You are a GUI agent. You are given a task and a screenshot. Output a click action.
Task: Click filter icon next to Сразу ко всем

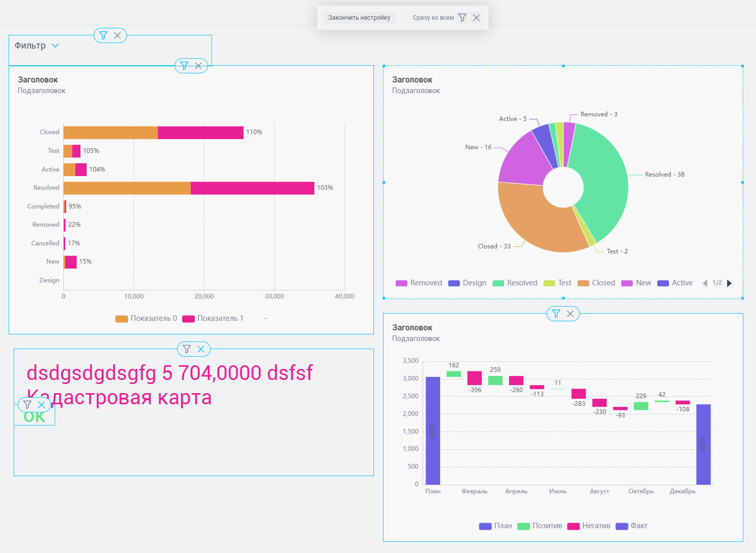[462, 18]
